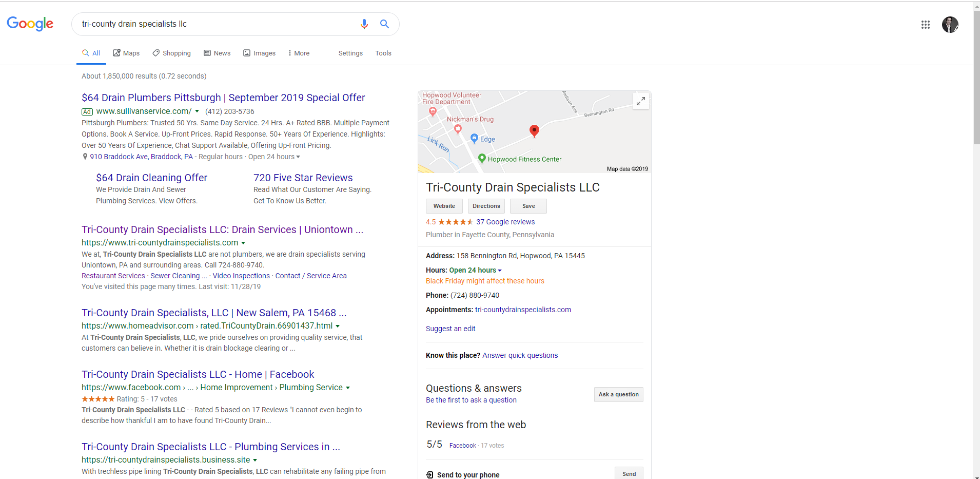Switch to the Shopping tab
This screenshot has height=479, width=980.
coord(171,53)
